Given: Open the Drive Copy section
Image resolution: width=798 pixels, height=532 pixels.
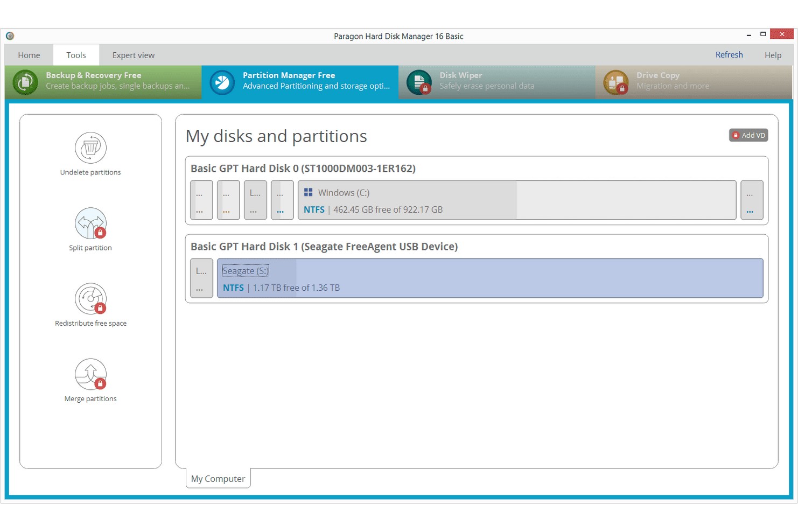Looking at the screenshot, I should click(x=694, y=82).
